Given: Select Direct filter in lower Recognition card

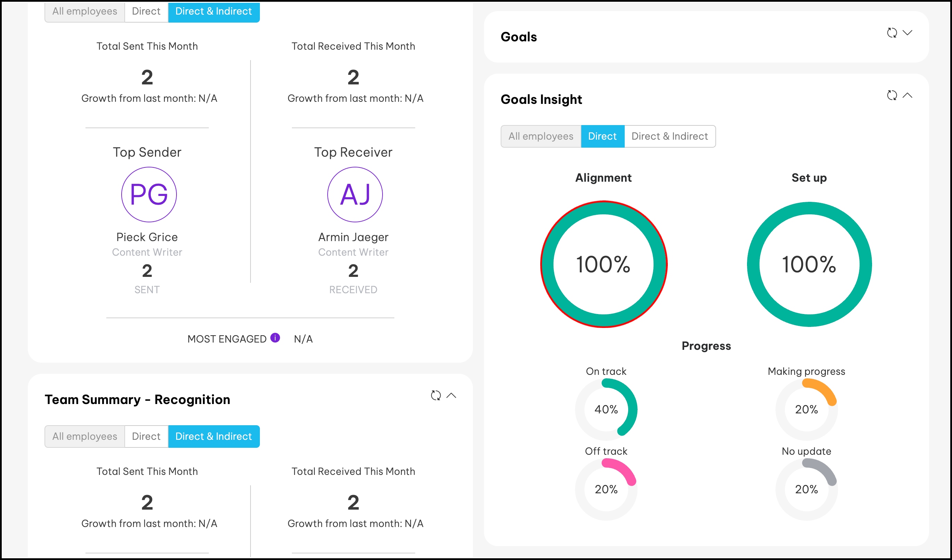Looking at the screenshot, I should coord(146,437).
